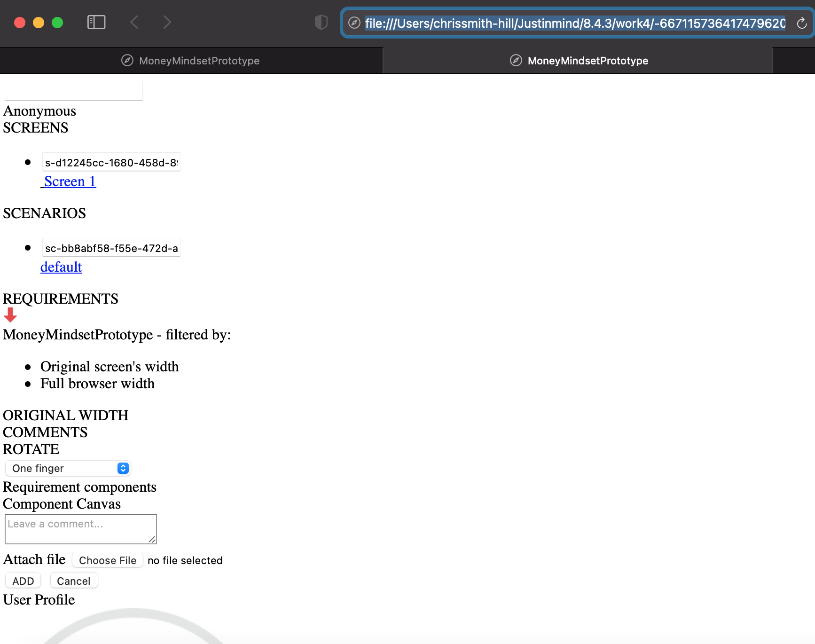815x644 pixels.
Task: Open the One finger dropdown
Action: [x=68, y=468]
